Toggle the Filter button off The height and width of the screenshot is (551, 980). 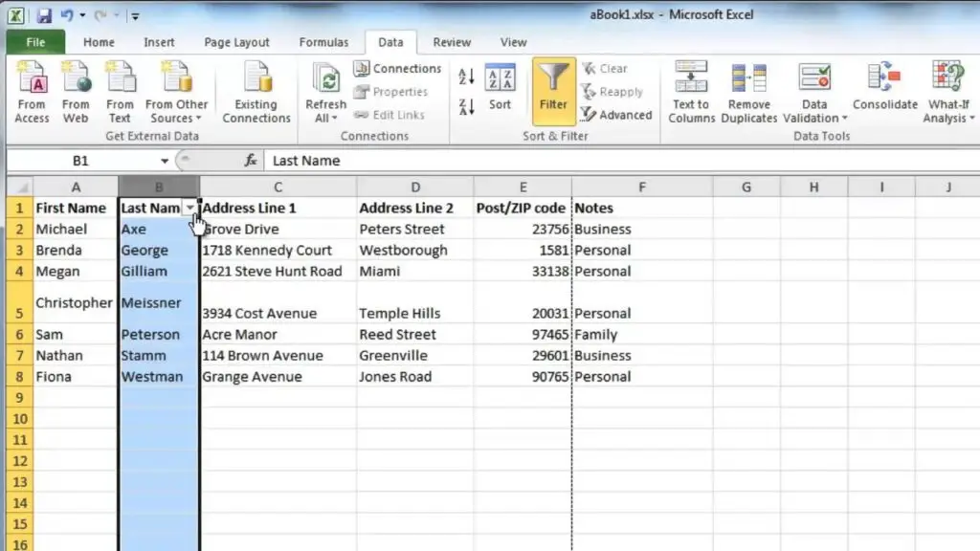(x=553, y=91)
